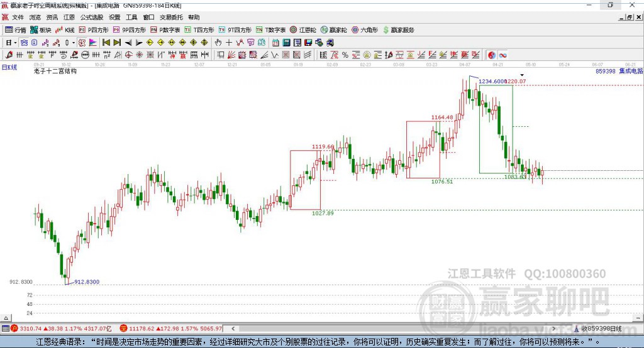Open the P四方形 tool

tap(94, 30)
